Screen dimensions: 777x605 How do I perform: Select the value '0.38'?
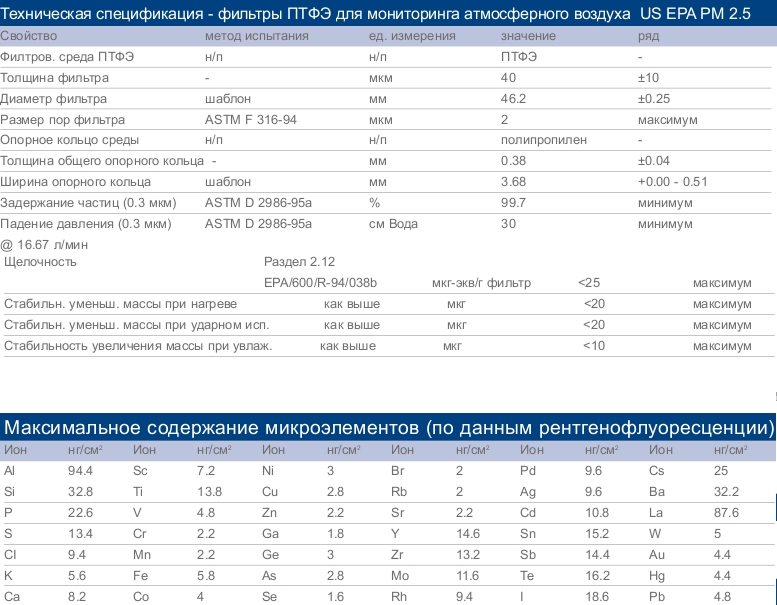tap(513, 161)
